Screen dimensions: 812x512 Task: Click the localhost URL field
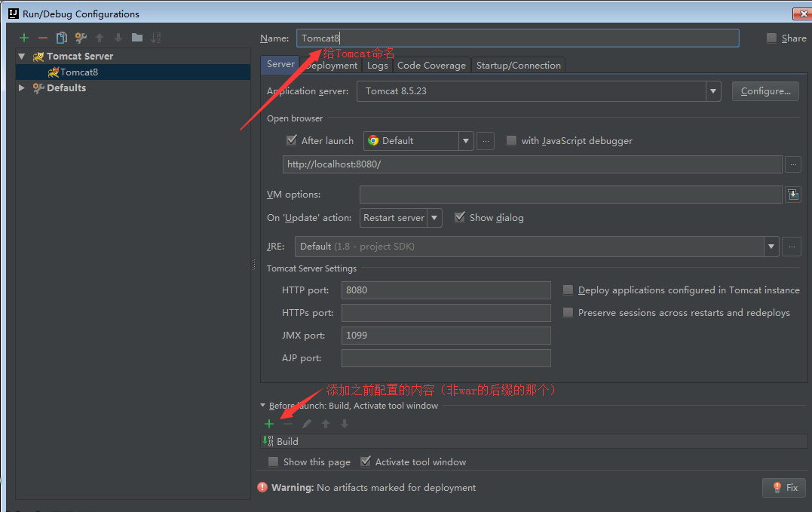[532, 164]
